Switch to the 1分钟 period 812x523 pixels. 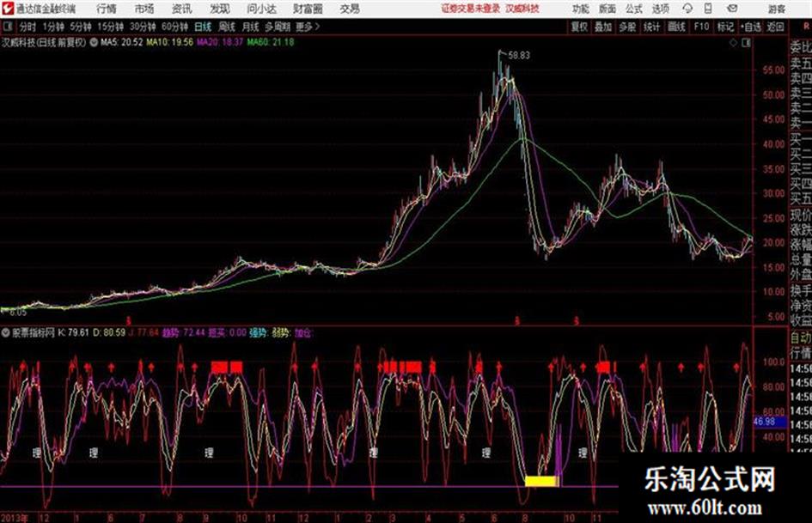[x=52, y=27]
